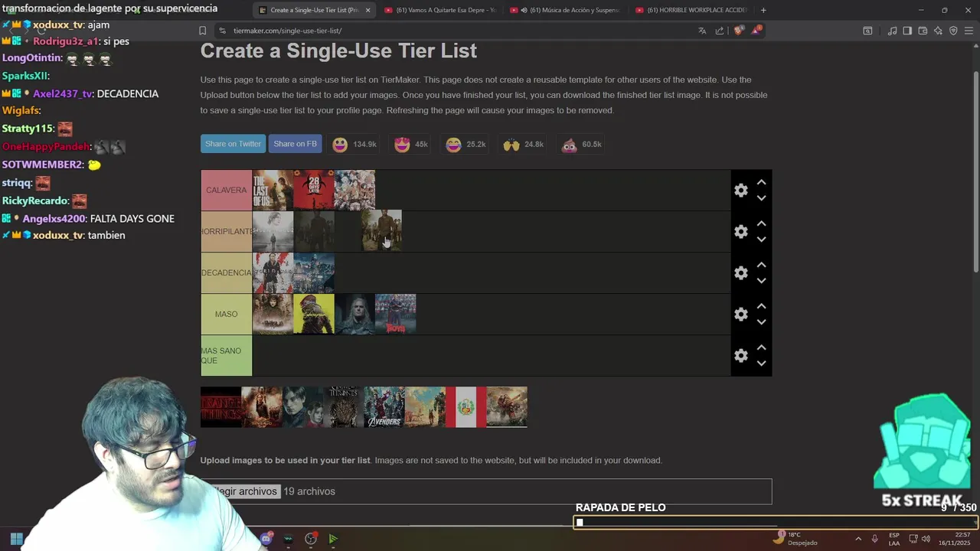This screenshot has width=980, height=551.
Task: Move MASO row down with arrow
Action: [x=761, y=322]
